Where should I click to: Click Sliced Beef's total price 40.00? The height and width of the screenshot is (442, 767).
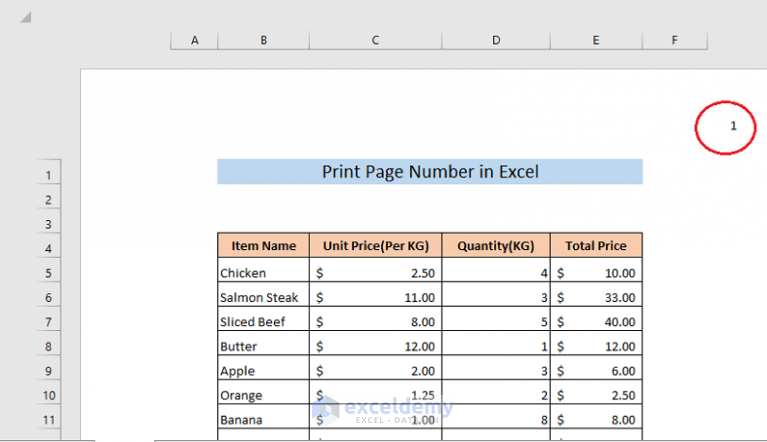(596, 319)
